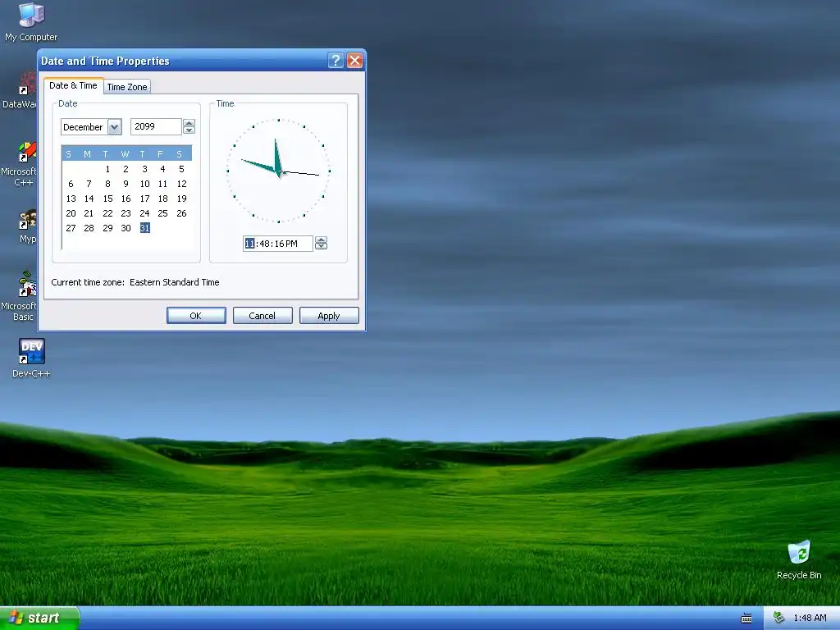This screenshot has height=630, width=840.
Task: Click the tray icon beside the clock
Action: [x=779, y=618]
